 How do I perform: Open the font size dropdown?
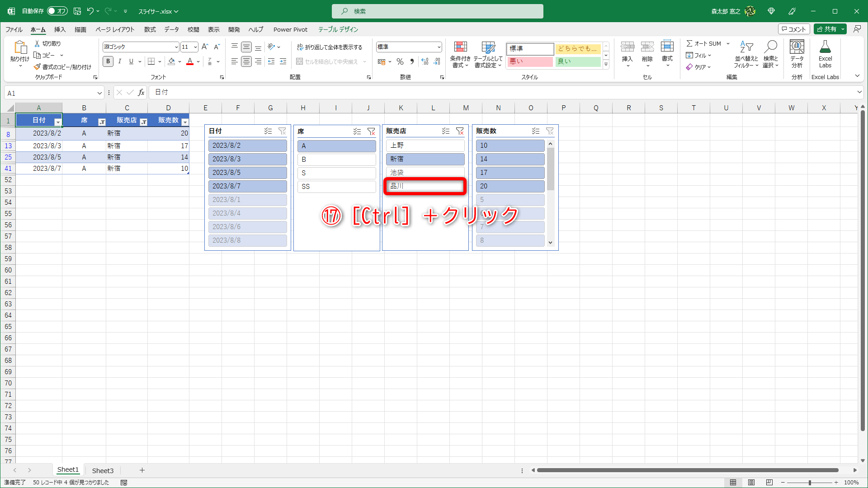(195, 47)
